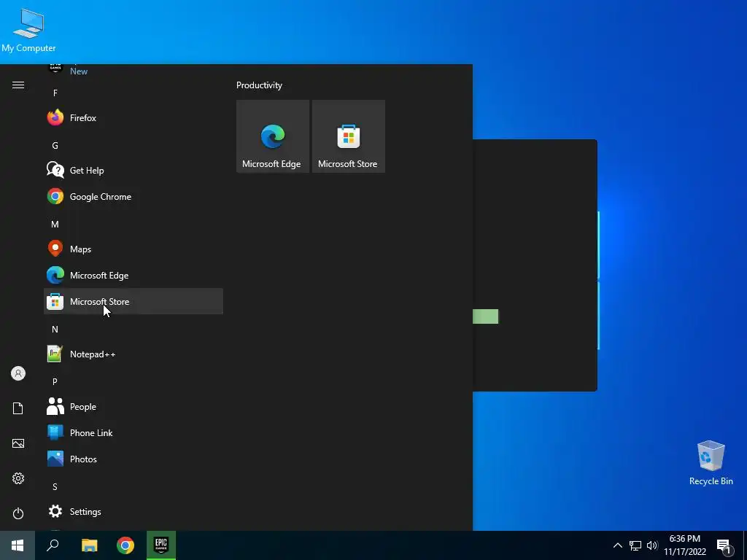
Task: Open Pictures from the Start sidebar
Action: [x=18, y=443]
